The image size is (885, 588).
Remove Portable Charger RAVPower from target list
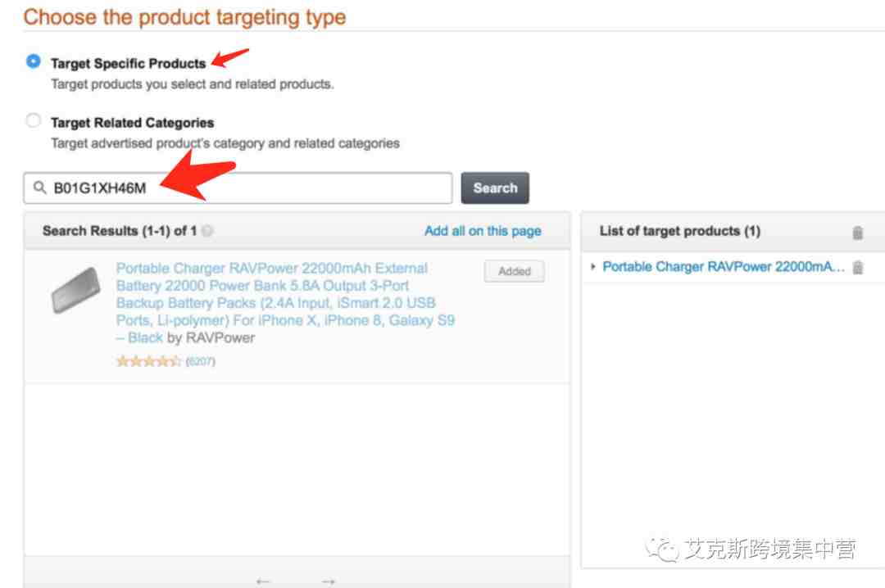pyautogui.click(x=857, y=268)
